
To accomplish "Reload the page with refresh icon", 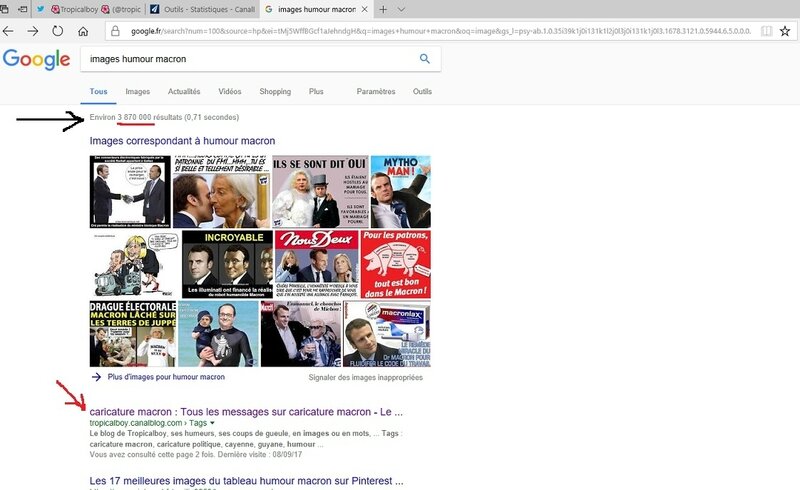I will pyautogui.click(x=58, y=31).
